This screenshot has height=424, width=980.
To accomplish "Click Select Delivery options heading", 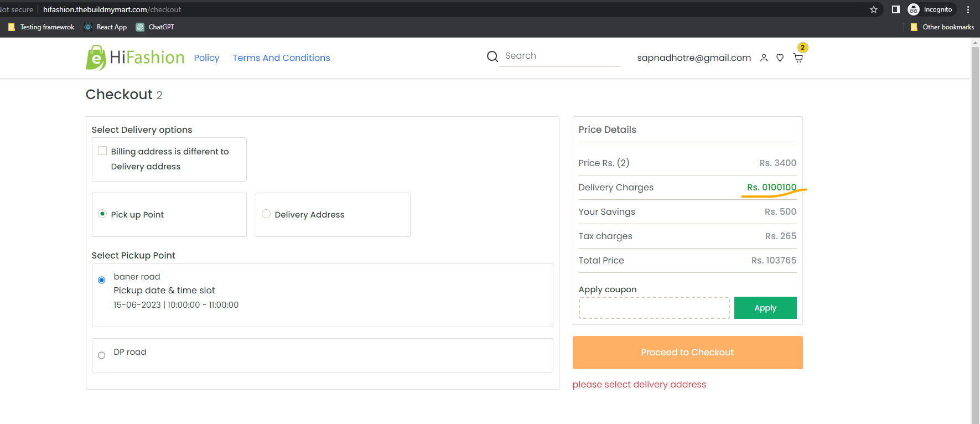I will tap(142, 130).
